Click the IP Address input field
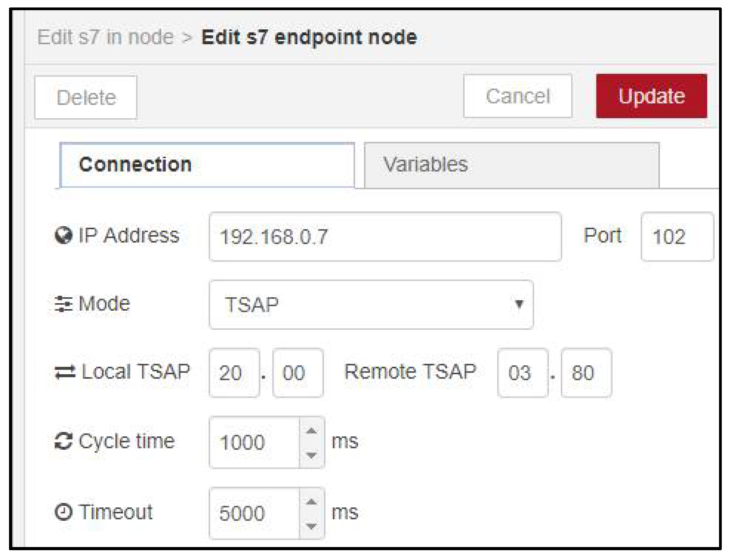 pyautogui.click(x=385, y=237)
